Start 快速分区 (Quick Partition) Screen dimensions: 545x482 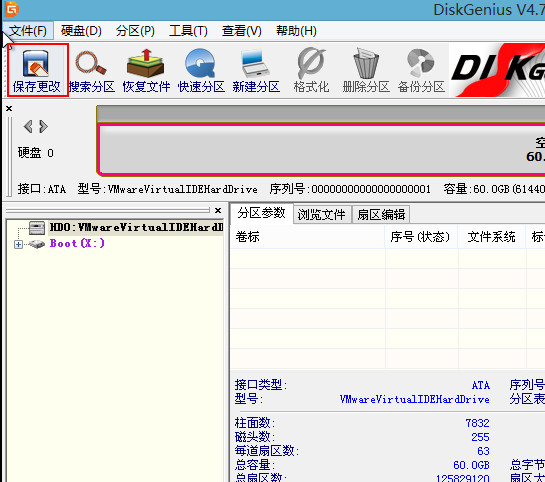tap(201, 71)
